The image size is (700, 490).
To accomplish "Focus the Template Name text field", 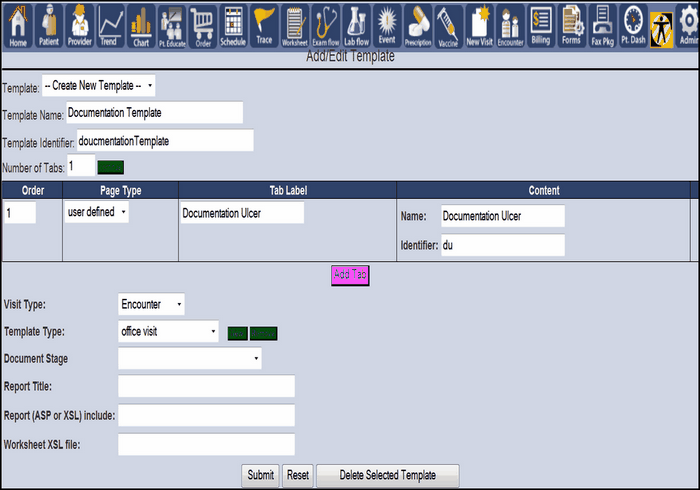I will click(155, 113).
